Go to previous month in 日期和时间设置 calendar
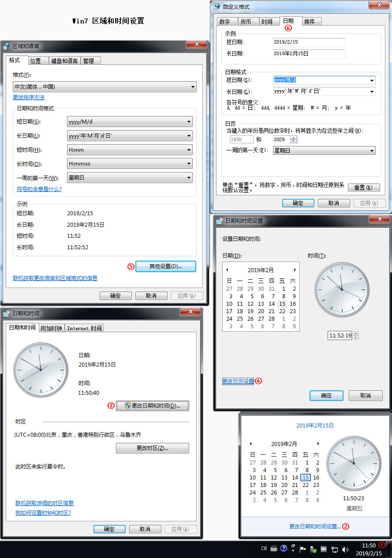The image size is (392, 558). (227, 270)
